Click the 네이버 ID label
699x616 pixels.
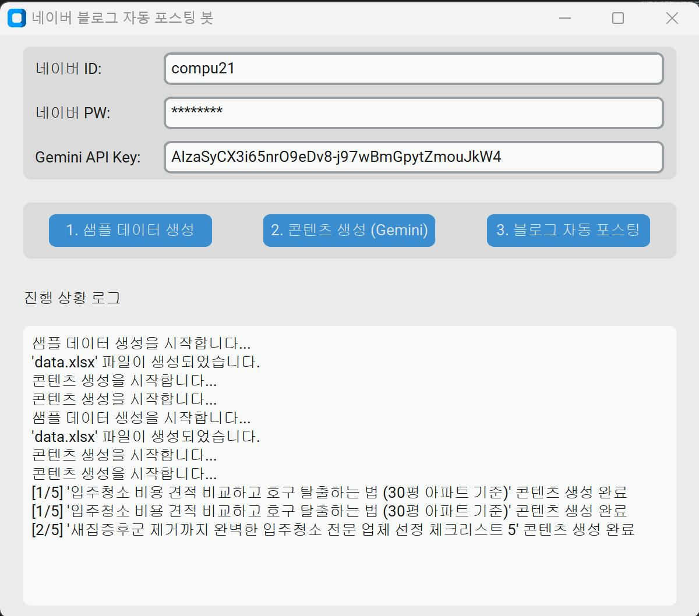pyautogui.click(x=69, y=68)
